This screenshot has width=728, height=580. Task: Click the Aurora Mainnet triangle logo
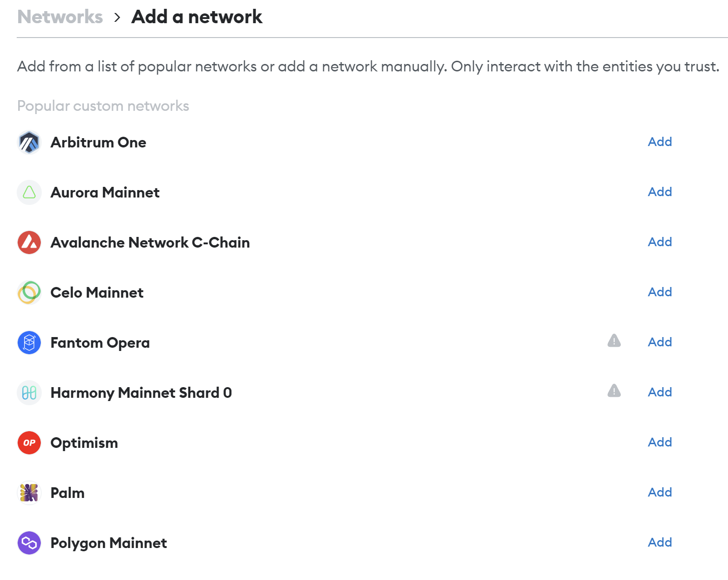point(29,192)
